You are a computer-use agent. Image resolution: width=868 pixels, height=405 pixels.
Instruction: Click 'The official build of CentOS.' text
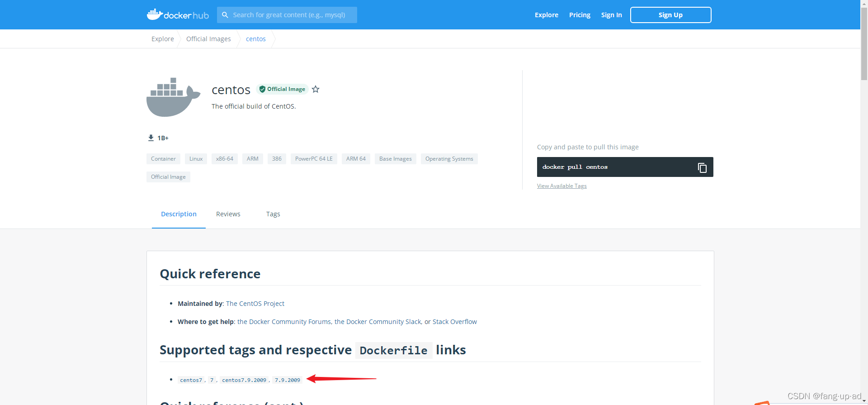pyautogui.click(x=254, y=106)
